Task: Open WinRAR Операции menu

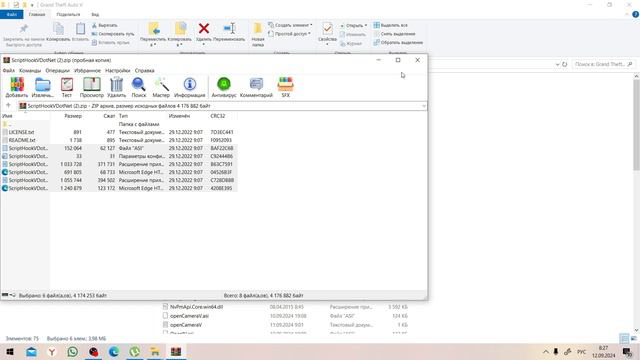Action: [x=58, y=71]
